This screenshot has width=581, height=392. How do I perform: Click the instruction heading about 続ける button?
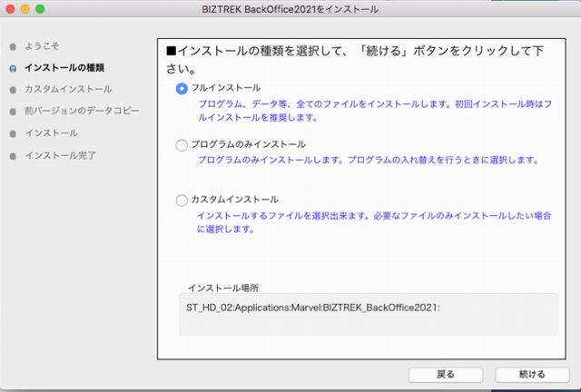click(355, 60)
